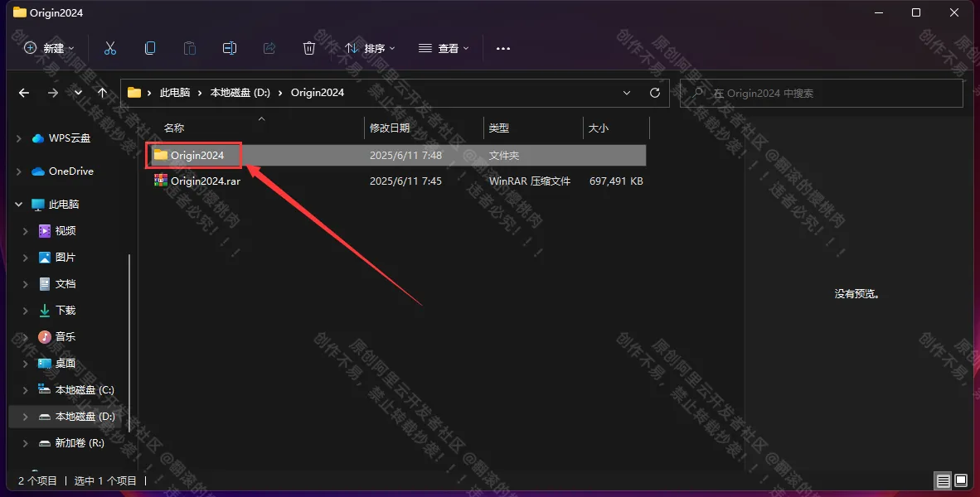Expand the 下载 tree node
Viewport: 980px width, 497px height.
pyautogui.click(x=26, y=311)
